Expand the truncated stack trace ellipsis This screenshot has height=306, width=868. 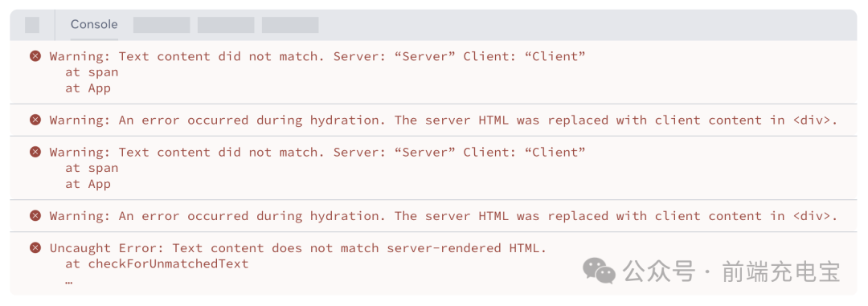(68, 281)
